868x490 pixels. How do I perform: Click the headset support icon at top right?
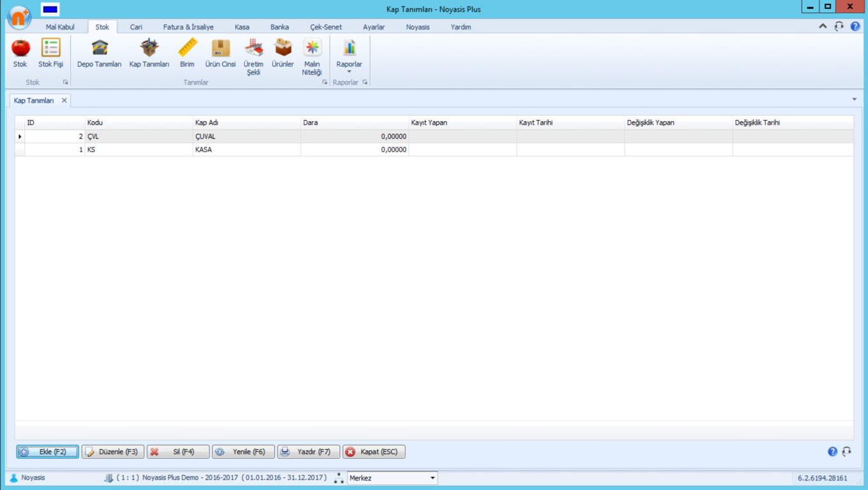[839, 27]
